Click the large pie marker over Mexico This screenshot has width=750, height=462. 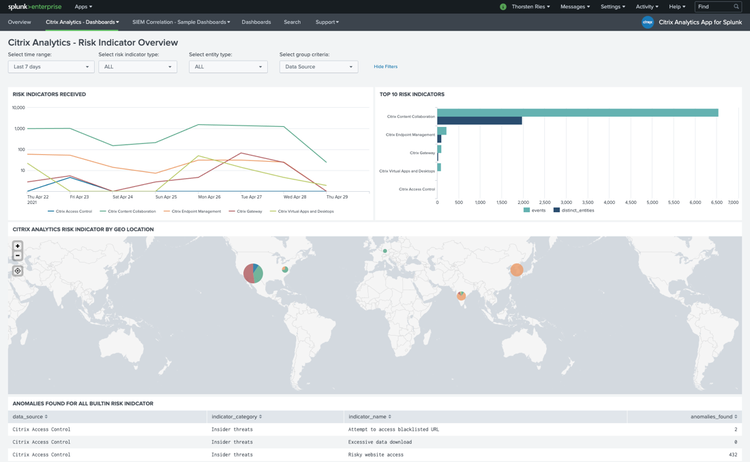click(x=253, y=273)
